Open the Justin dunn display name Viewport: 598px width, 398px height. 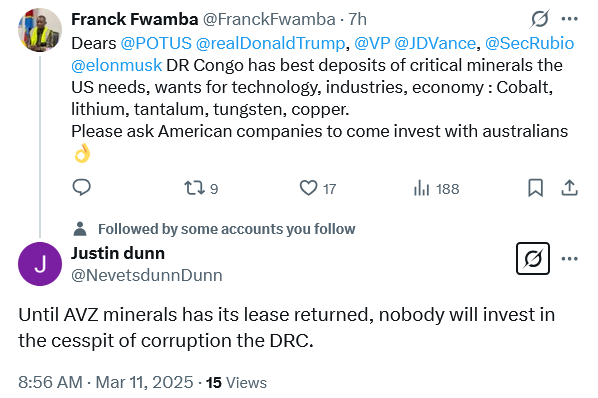pyautogui.click(x=118, y=253)
